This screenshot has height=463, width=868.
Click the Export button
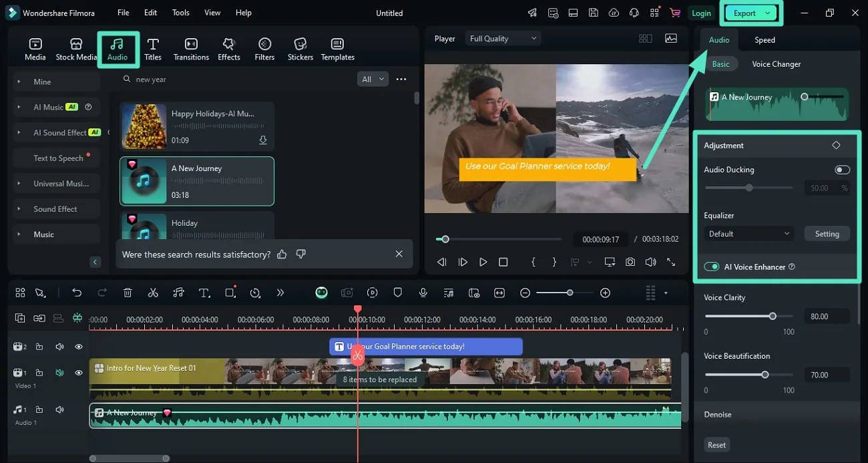pyautogui.click(x=744, y=13)
